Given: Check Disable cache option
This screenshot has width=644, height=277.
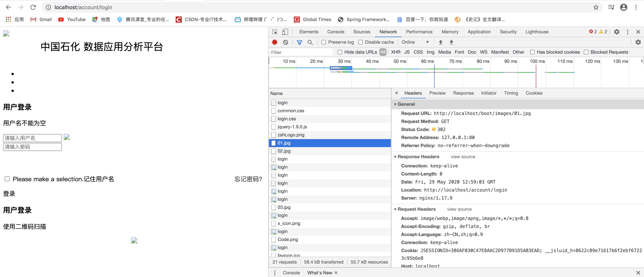Looking at the screenshot, I should pos(360,42).
